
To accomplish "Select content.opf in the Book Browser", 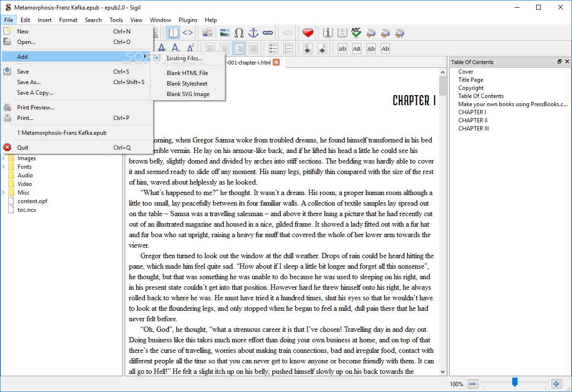I will coord(32,201).
